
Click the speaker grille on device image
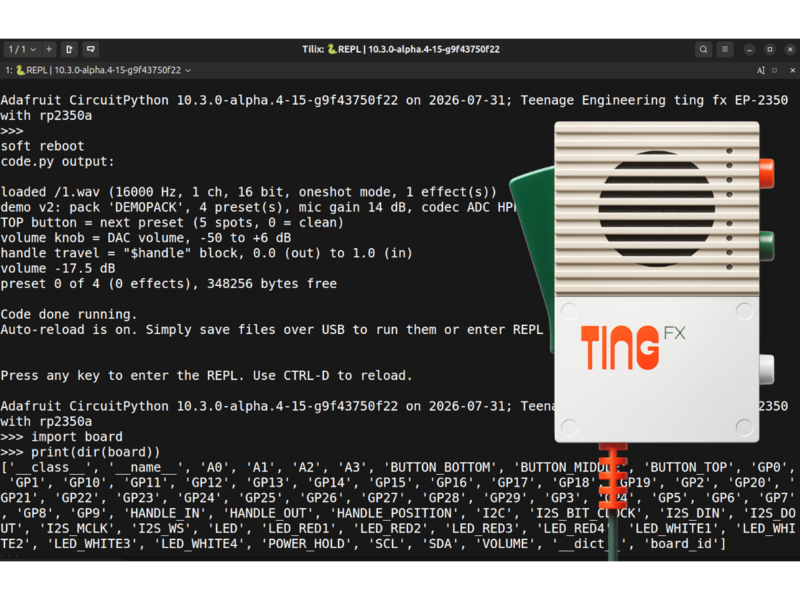click(657, 208)
